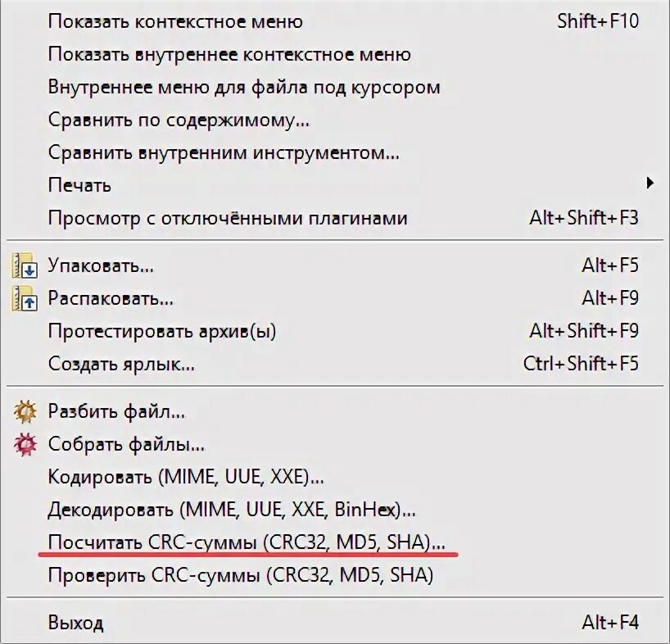
Task: Expand the Печать submenu arrow
Action: tap(650, 183)
